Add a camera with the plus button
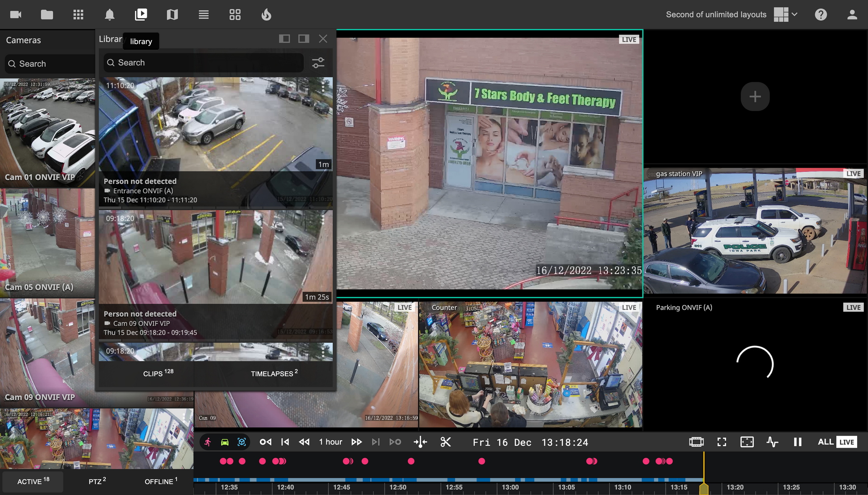Screen dimensions: 868x495 pyautogui.click(x=755, y=96)
